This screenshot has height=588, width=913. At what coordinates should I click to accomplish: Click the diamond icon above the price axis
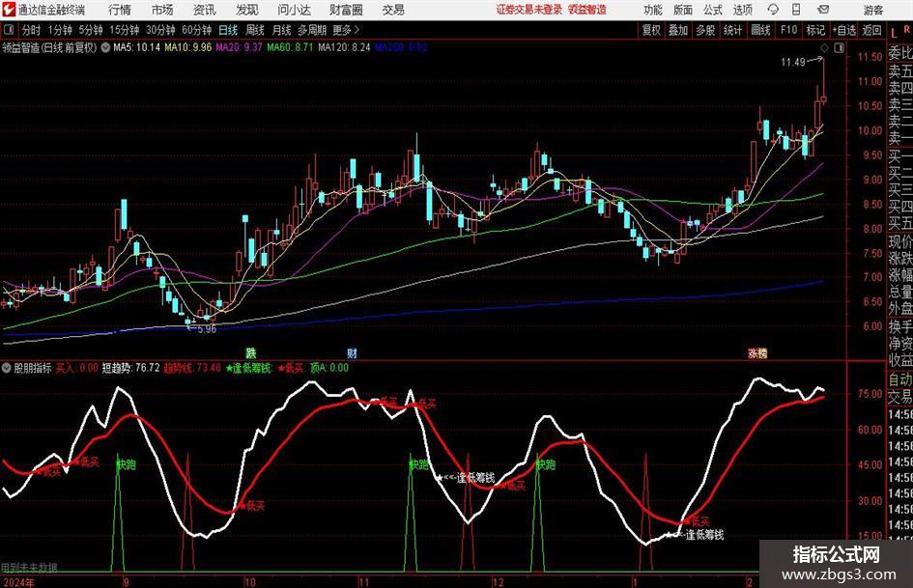click(x=824, y=48)
